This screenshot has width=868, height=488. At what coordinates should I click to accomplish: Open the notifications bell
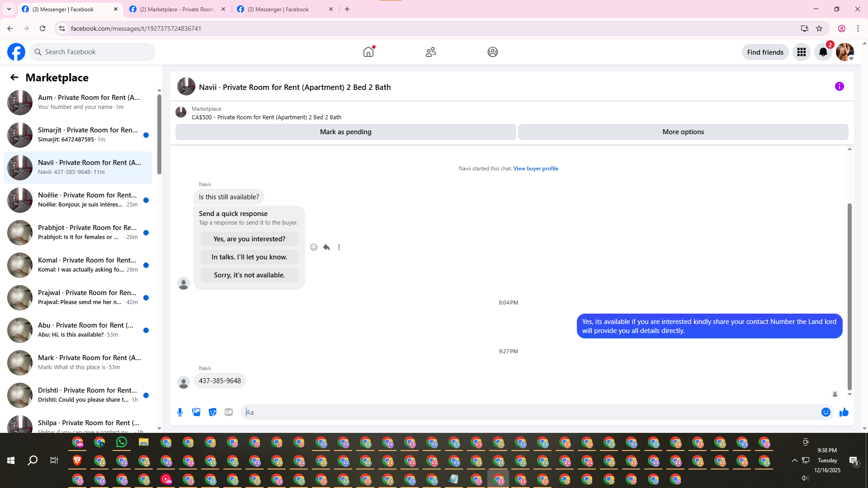[823, 52]
